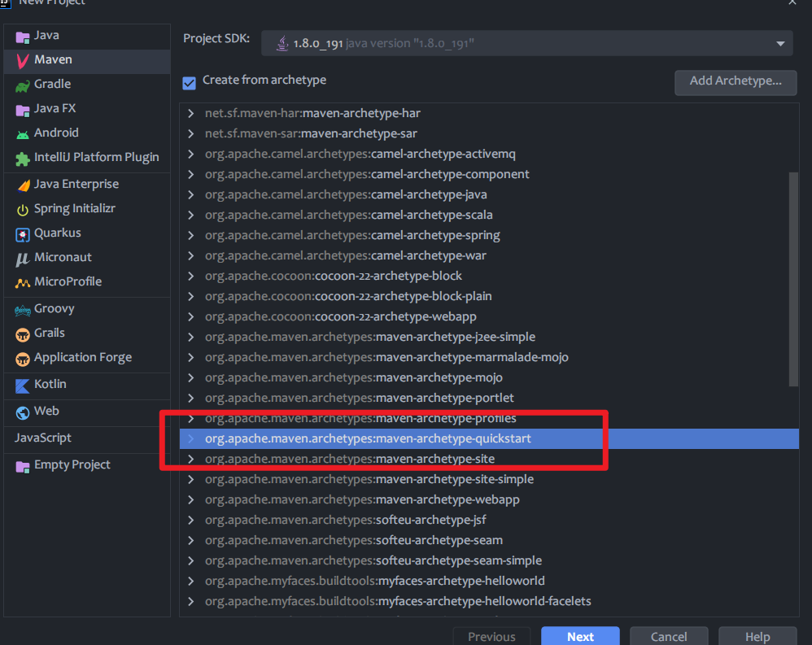
Task: Select Spring Initializr project type
Action: point(87,208)
